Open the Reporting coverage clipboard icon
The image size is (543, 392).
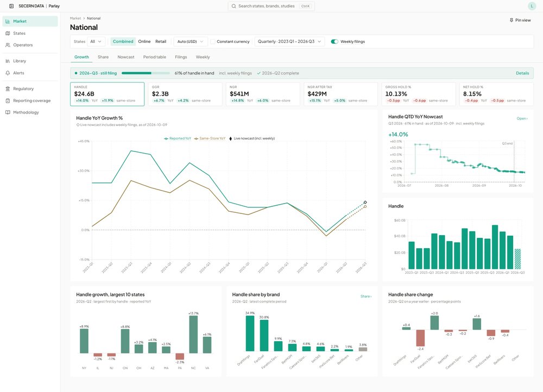coord(8,101)
